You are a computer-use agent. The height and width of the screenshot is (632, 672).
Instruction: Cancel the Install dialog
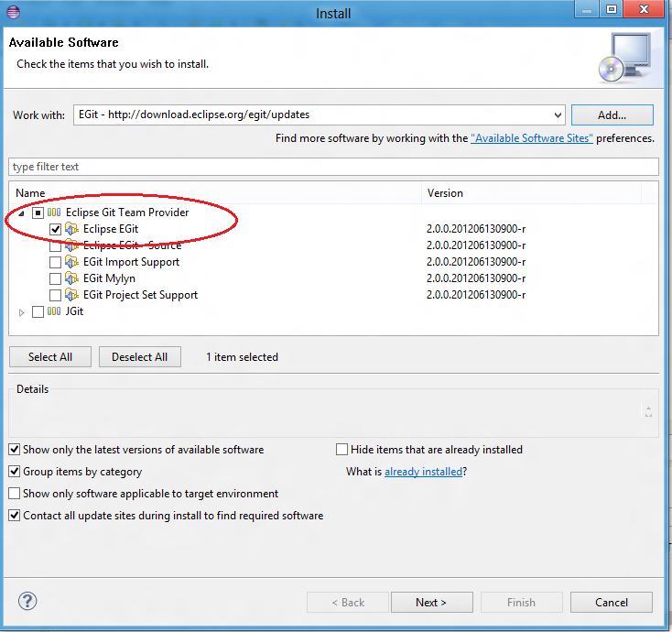[612, 603]
